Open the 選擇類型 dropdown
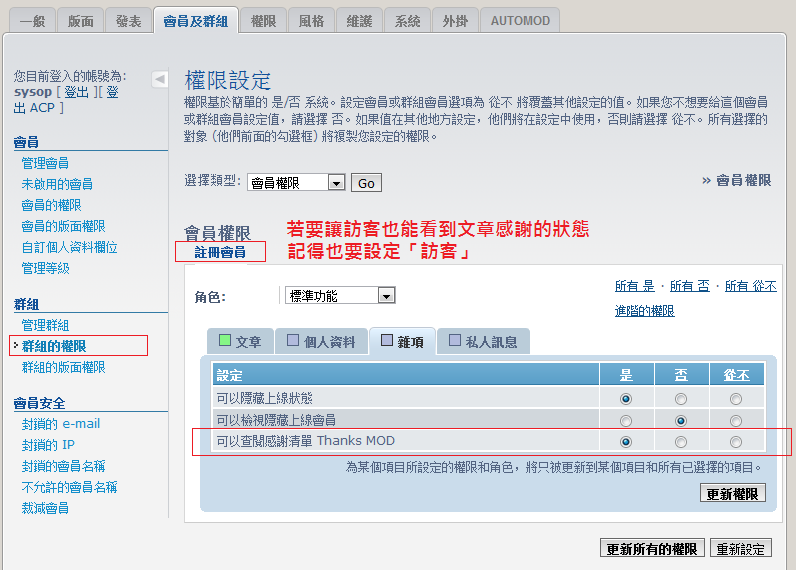The height and width of the screenshot is (570, 796). pos(336,183)
